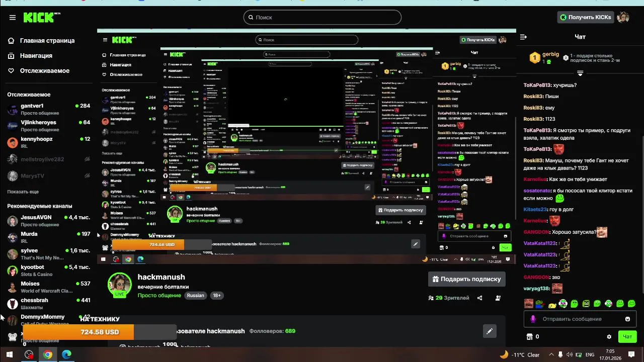Click username Kitaets23 in chat

point(535,210)
